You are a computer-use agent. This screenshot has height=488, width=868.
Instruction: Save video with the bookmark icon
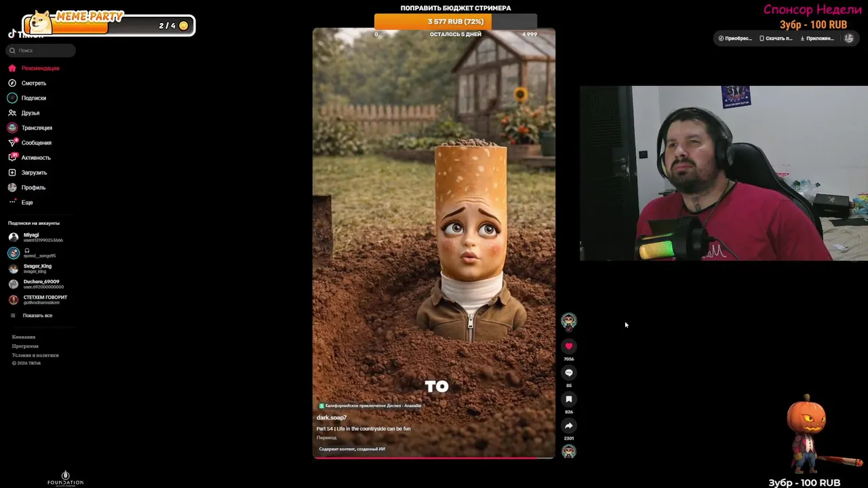pyautogui.click(x=569, y=399)
